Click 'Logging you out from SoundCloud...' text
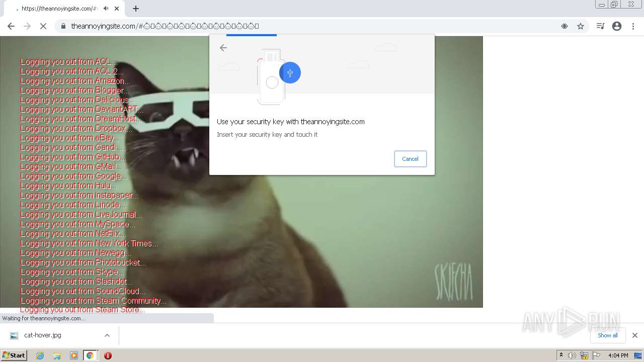The height and width of the screenshot is (362, 644). [83, 291]
